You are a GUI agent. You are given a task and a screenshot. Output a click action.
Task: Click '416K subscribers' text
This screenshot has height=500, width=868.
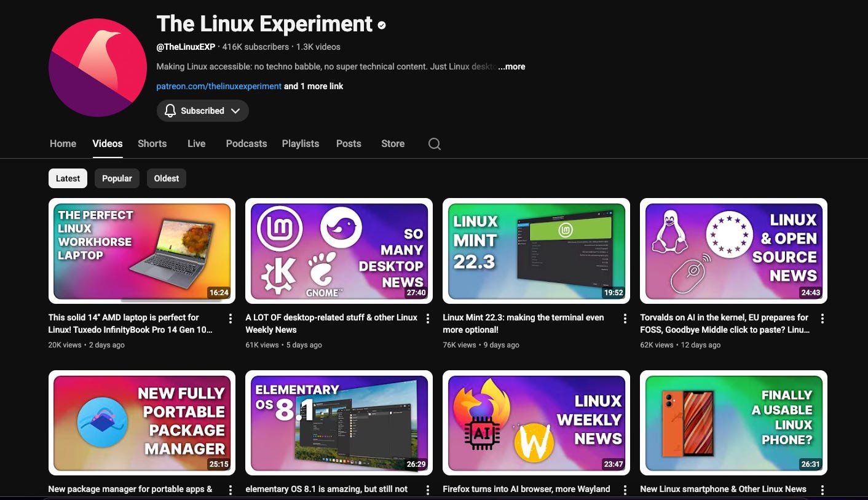tap(256, 47)
